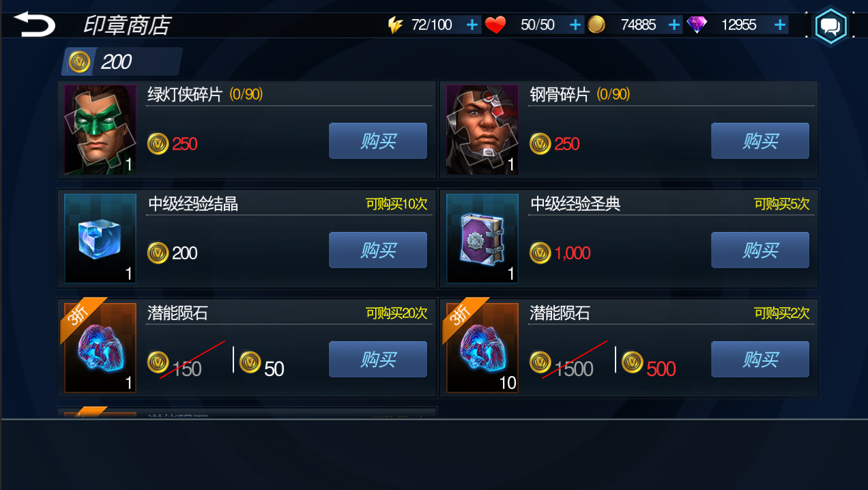The image size is (868, 490).
Task: Buy ten 潜能陨石 for 500
Action: (x=760, y=360)
